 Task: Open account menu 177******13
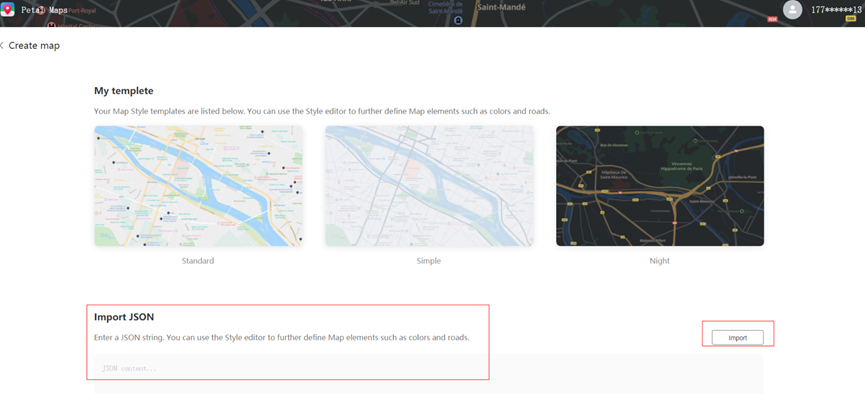(x=836, y=9)
